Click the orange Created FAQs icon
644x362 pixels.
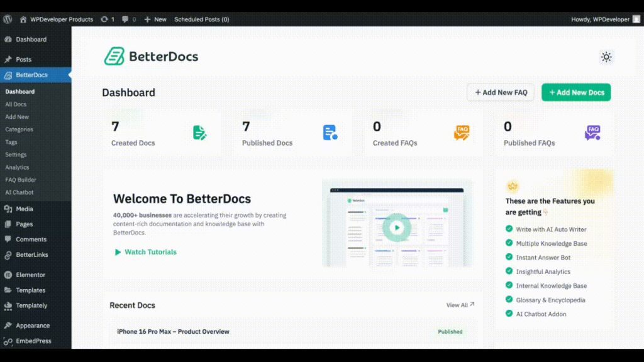coord(462,133)
